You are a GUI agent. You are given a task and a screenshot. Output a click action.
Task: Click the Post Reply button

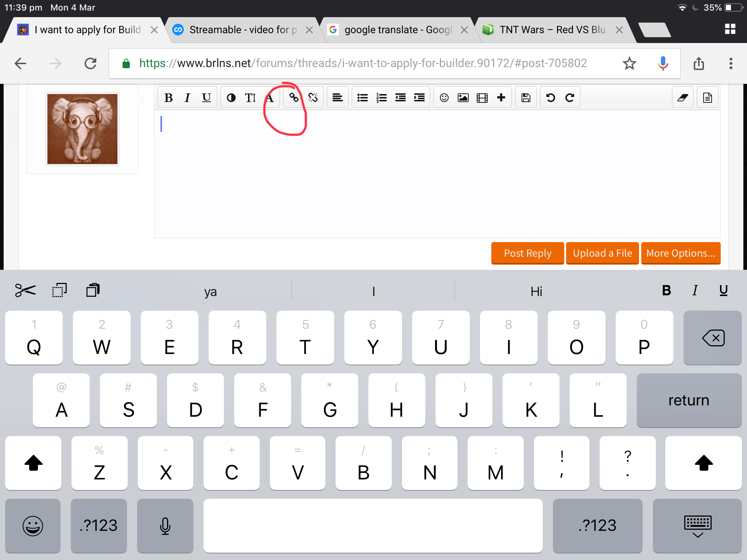click(x=527, y=253)
